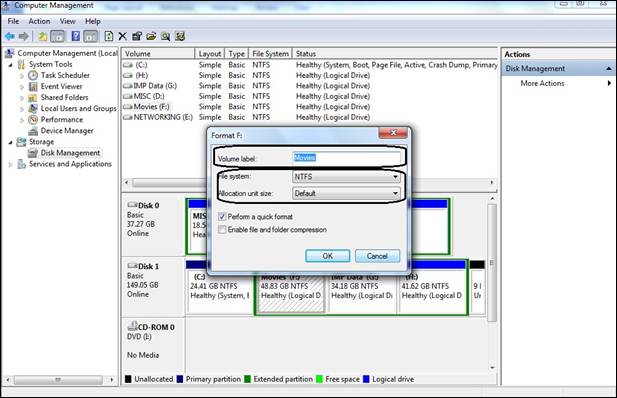Click the CD-ROM 0 disc icon

click(132, 326)
